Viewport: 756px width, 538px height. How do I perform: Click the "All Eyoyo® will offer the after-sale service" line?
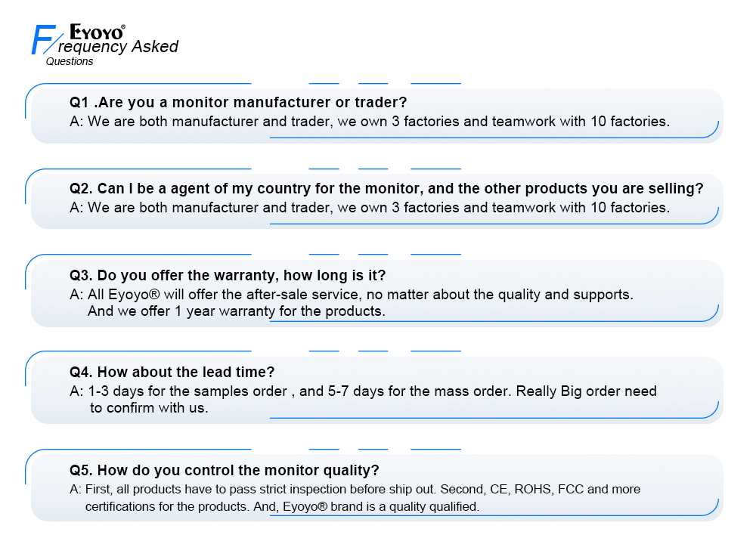pos(352,294)
